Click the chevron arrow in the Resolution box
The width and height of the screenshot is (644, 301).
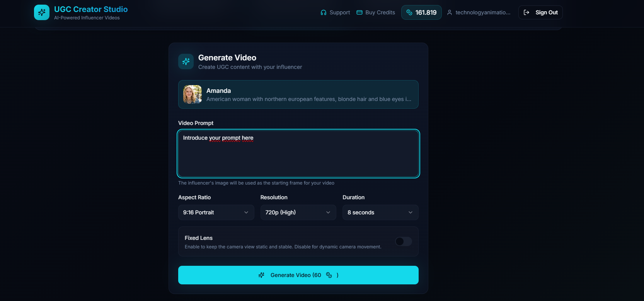click(328, 212)
